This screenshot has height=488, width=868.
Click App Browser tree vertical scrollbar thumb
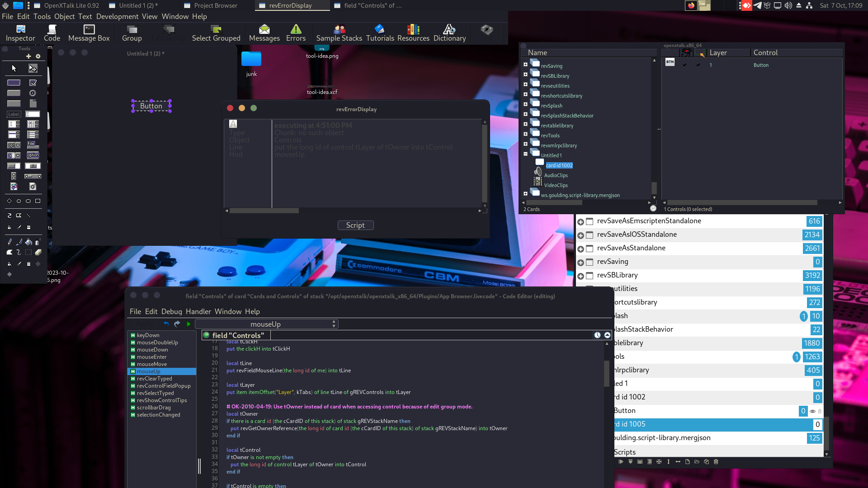pyautogui.click(x=654, y=188)
